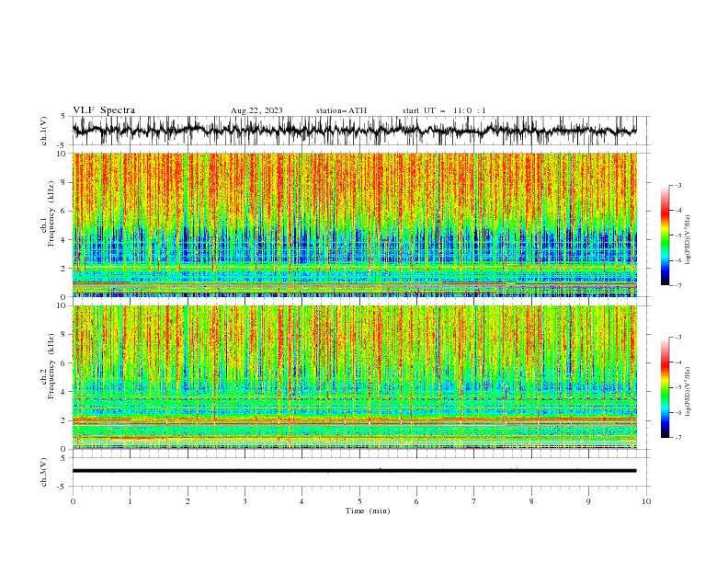Click the 'VLF Spectra' title text
The image size is (728, 563).
coord(104,110)
